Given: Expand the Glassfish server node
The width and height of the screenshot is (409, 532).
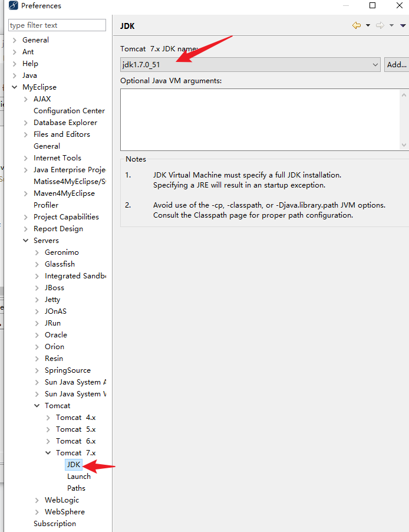Looking at the screenshot, I should (x=37, y=264).
